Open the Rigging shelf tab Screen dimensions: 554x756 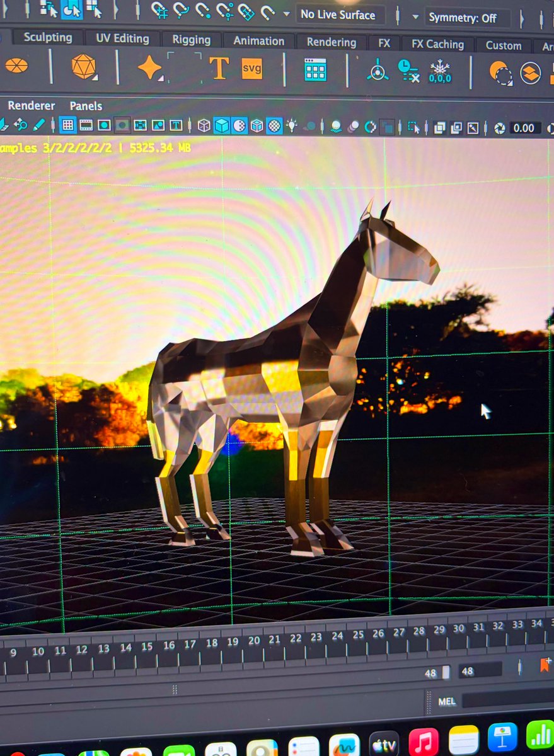(192, 40)
